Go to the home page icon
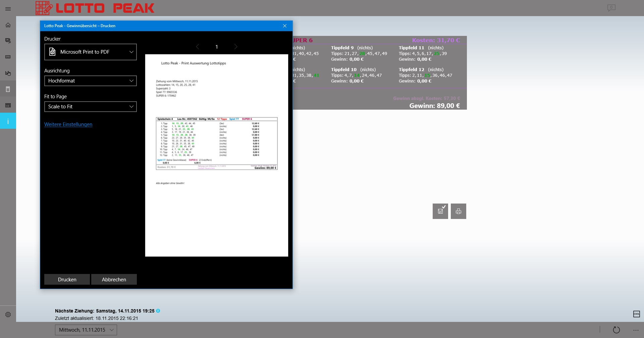This screenshot has width=644, height=338. (8, 25)
